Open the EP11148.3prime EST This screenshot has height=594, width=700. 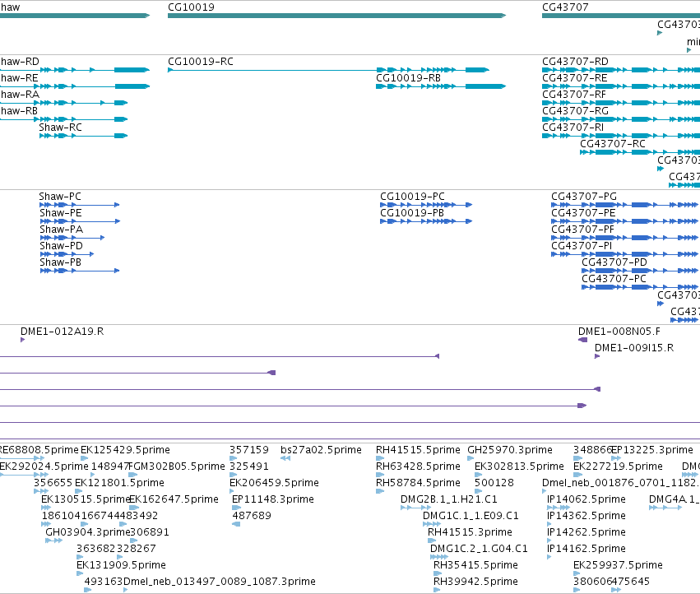pos(237,508)
